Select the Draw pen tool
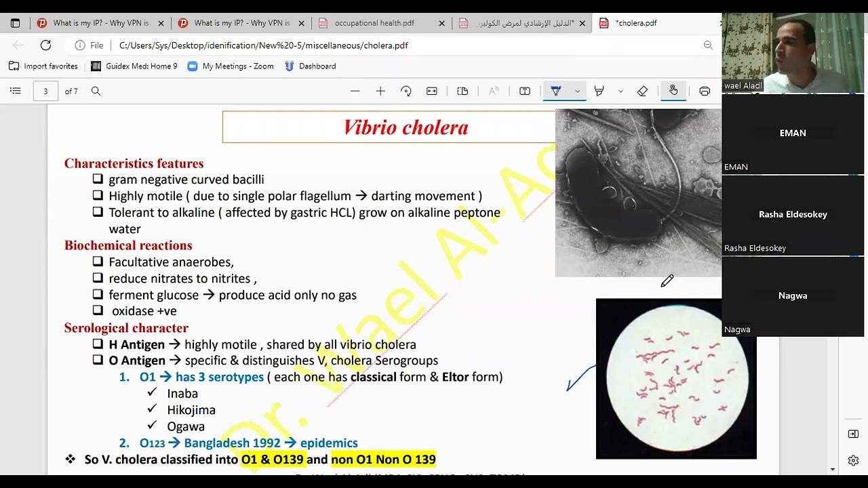The height and width of the screenshot is (488, 868). tap(556, 91)
